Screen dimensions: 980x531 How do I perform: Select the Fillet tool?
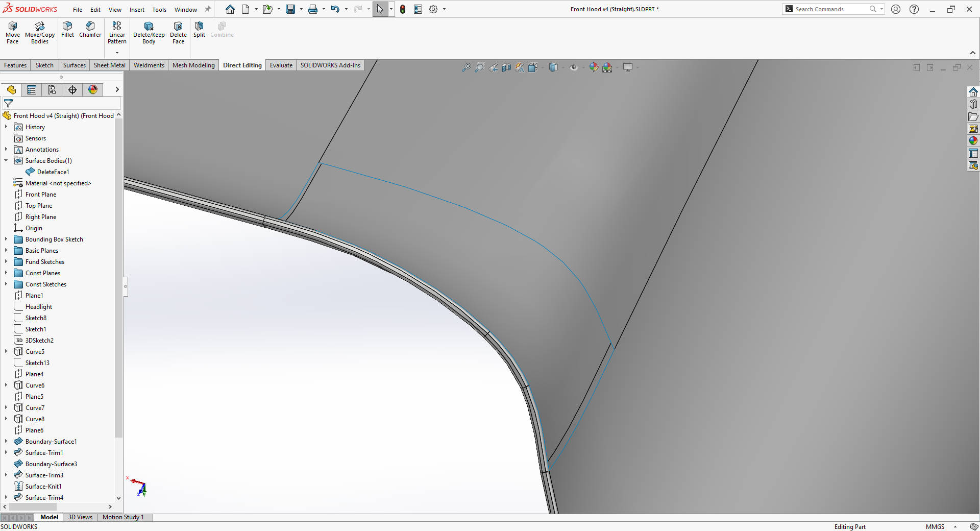tap(67, 31)
